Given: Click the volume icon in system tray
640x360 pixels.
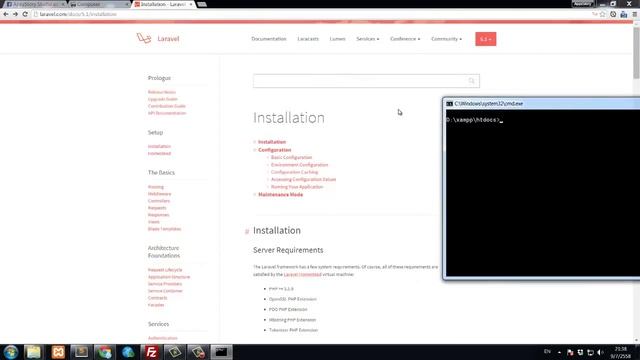Looking at the screenshot, I should pos(600,352).
